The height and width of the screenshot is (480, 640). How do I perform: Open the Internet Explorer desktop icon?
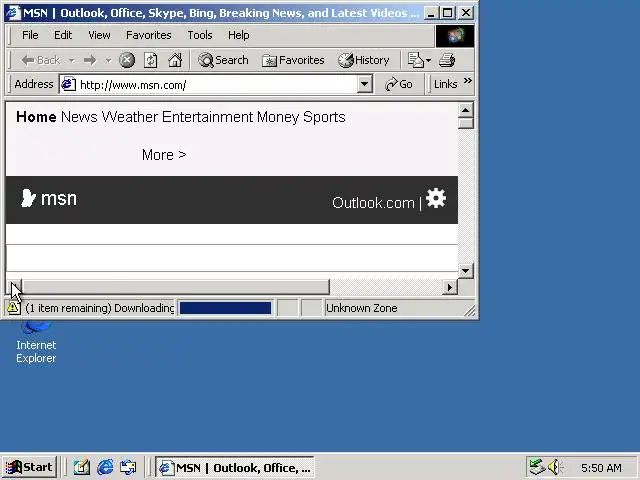pyautogui.click(x=36, y=342)
